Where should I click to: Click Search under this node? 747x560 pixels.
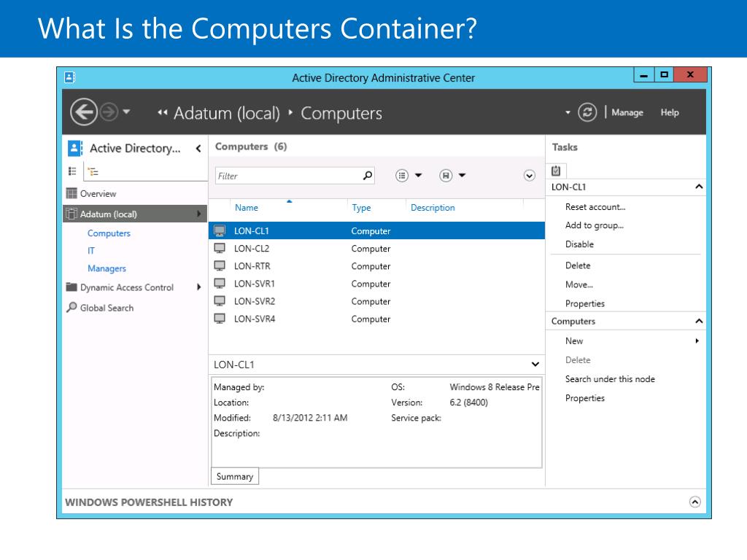(x=610, y=379)
